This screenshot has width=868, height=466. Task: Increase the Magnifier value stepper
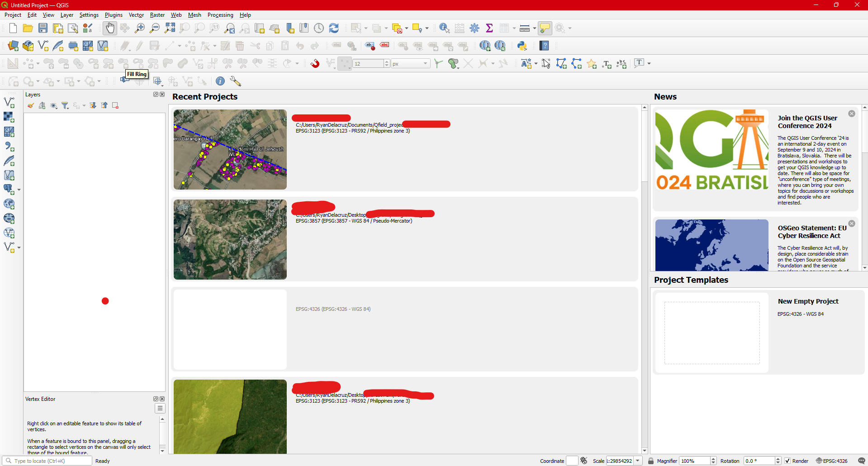pyautogui.click(x=713, y=458)
